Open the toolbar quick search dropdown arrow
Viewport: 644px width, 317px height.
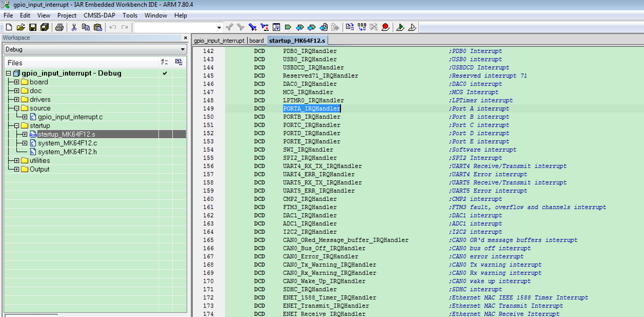(x=219, y=28)
